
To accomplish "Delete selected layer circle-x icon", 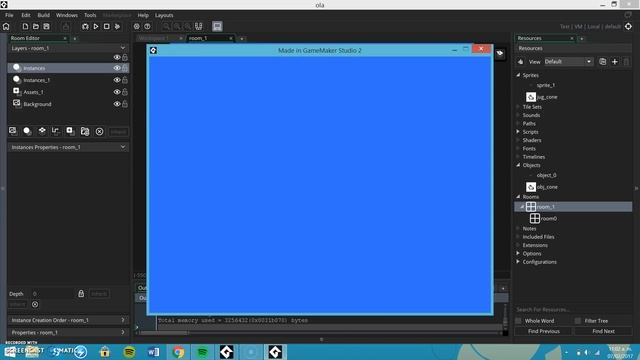I will 99,131.
